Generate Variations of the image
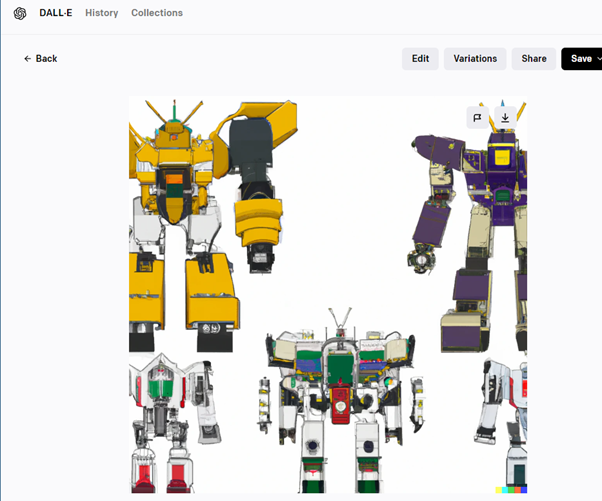Screen dimensions: 602x501 click(475, 59)
